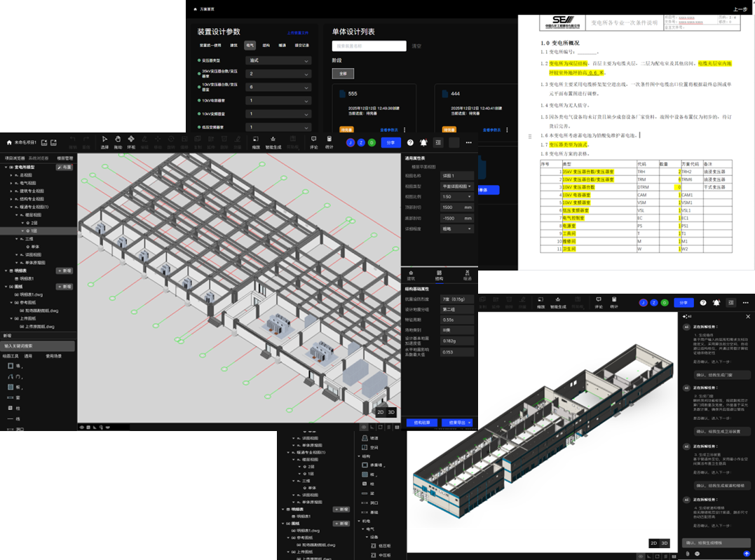Select 电气 tab in 装置设计参数
755x560 pixels.
[x=250, y=46]
